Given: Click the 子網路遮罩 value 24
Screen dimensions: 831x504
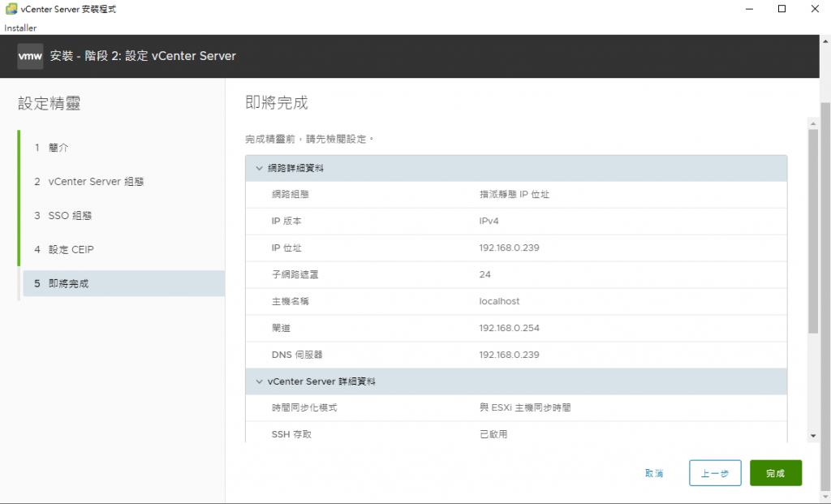Looking at the screenshot, I should coord(485,274).
